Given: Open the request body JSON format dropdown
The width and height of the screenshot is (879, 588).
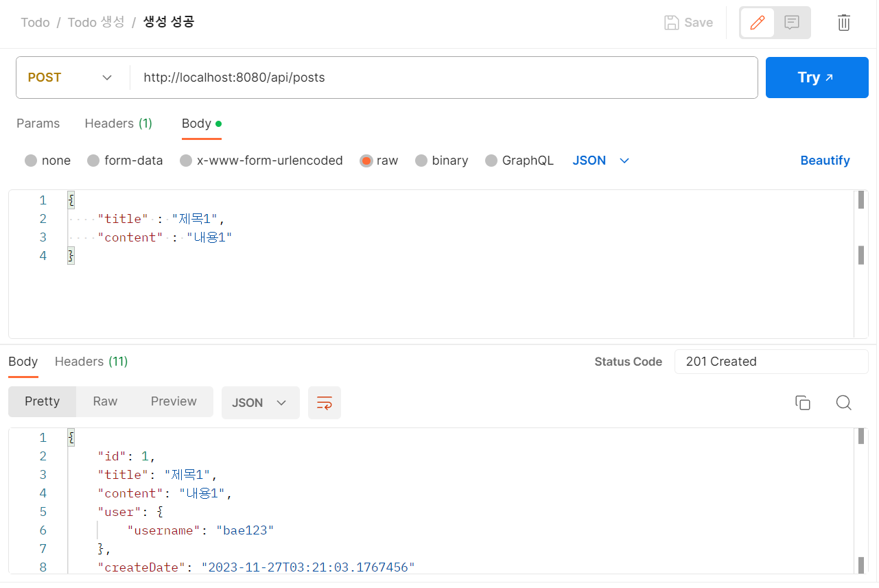Looking at the screenshot, I should 601,160.
